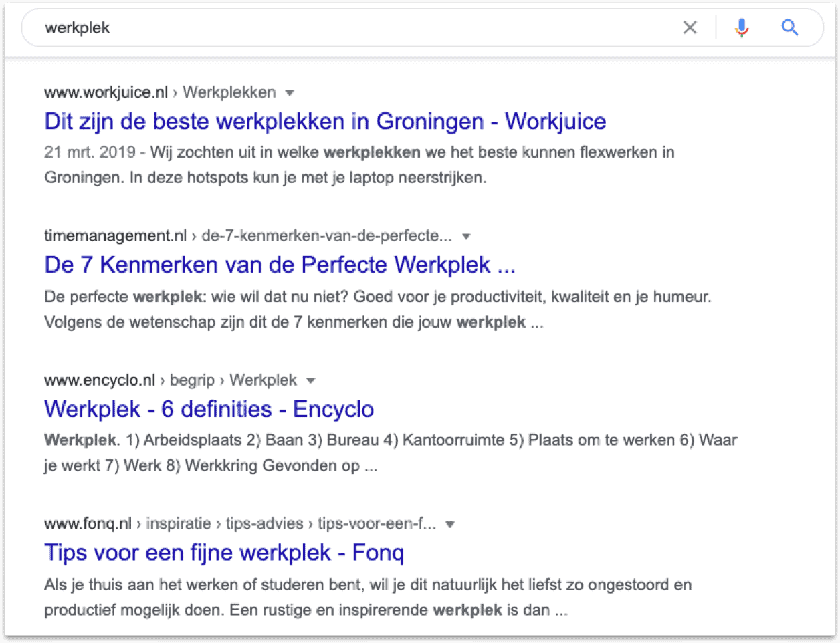Submit the search with the magnifier icon
840x643 pixels.
click(790, 27)
